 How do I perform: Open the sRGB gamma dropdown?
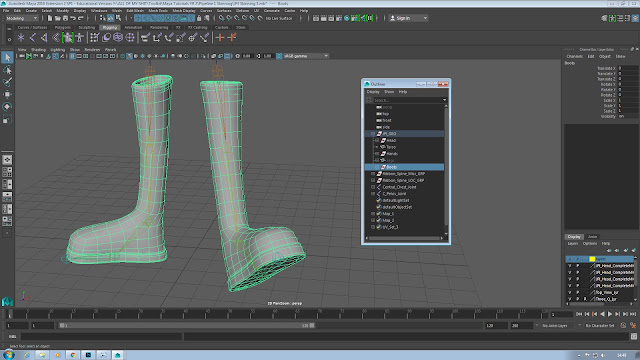pos(306,56)
